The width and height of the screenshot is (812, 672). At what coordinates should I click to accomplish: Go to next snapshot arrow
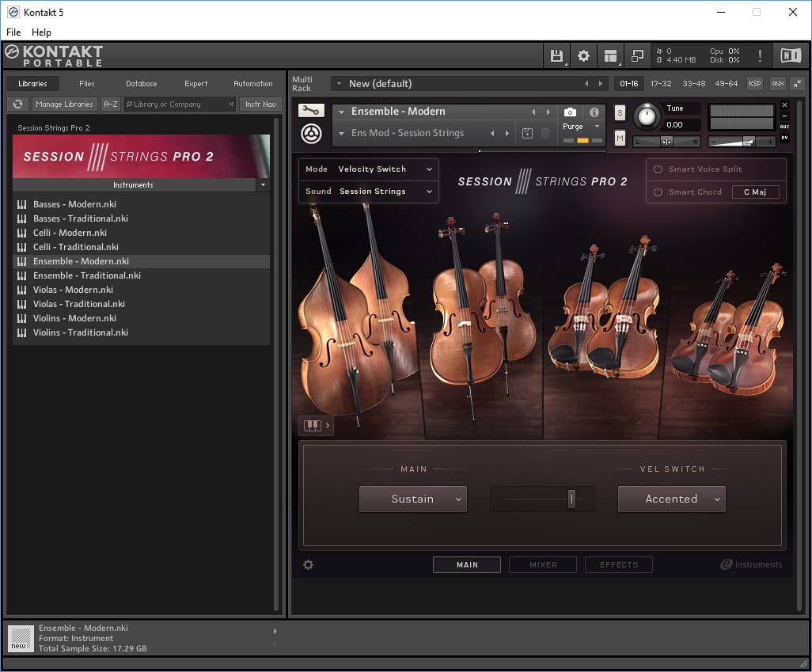[x=507, y=133]
